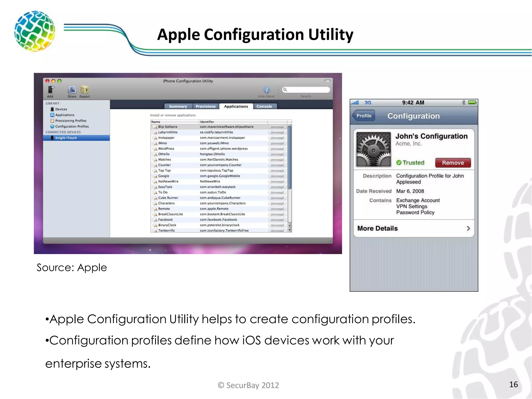Click the com.apple.Remote identifier cell
This screenshot has width=532, height=399.
pyautogui.click(x=214, y=209)
